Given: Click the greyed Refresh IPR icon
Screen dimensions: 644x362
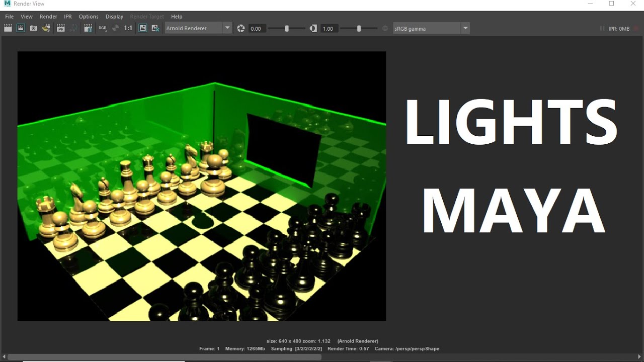Looking at the screenshot, I should [74, 28].
